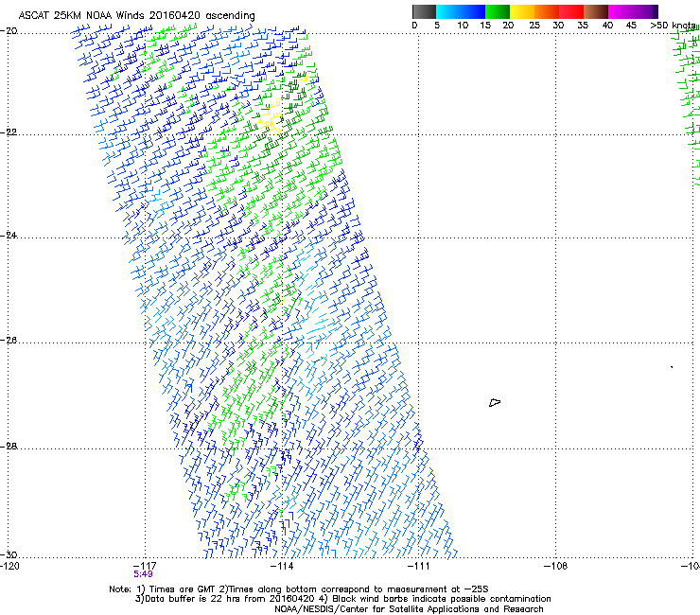Click the '-20' latitude axis label
Screen dimensions: 700x615
(9, 31)
